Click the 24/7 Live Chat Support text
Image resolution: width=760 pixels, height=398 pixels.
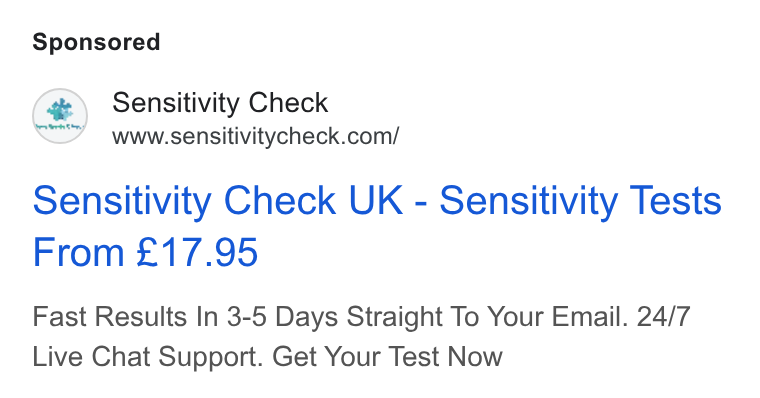pyautogui.click(x=362, y=337)
